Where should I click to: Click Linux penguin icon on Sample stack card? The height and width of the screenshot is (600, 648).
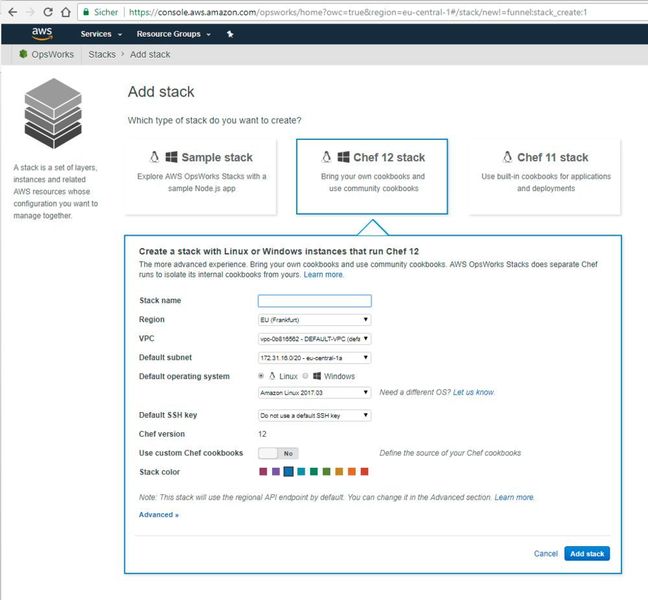pyautogui.click(x=155, y=157)
